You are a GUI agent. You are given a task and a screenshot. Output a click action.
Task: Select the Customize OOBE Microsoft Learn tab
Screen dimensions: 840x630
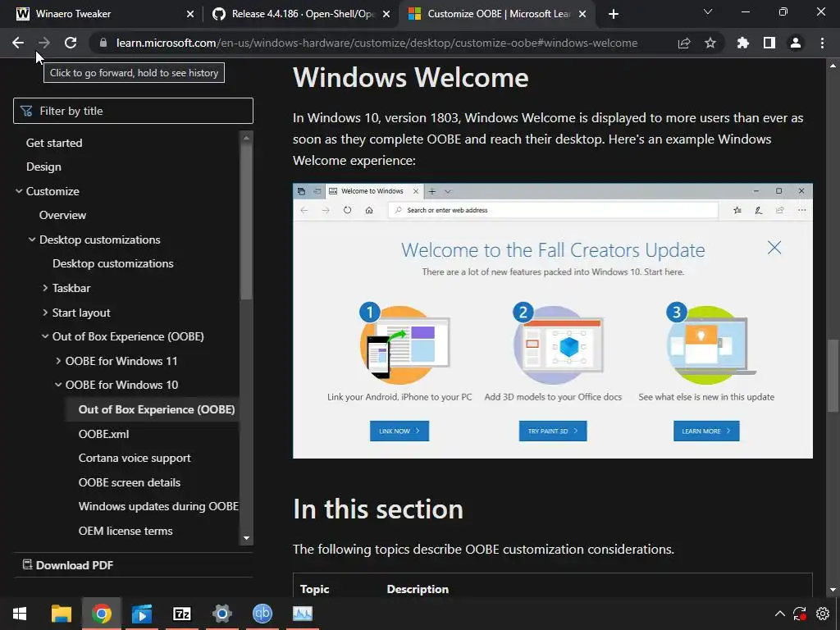tap(498, 14)
